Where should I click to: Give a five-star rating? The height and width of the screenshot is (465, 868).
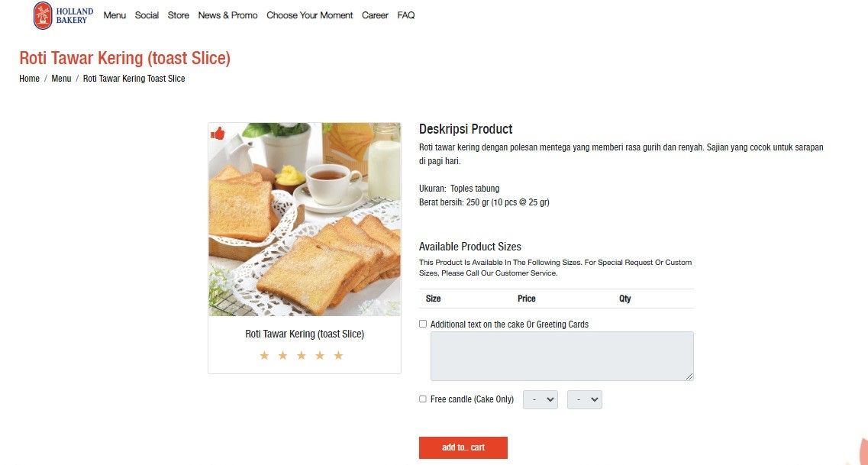[x=338, y=355]
